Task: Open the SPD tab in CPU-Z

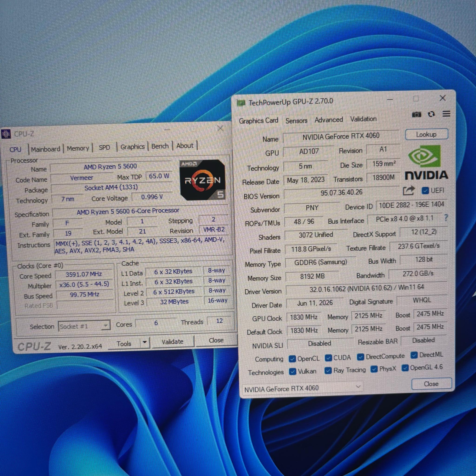Action: pyautogui.click(x=104, y=148)
